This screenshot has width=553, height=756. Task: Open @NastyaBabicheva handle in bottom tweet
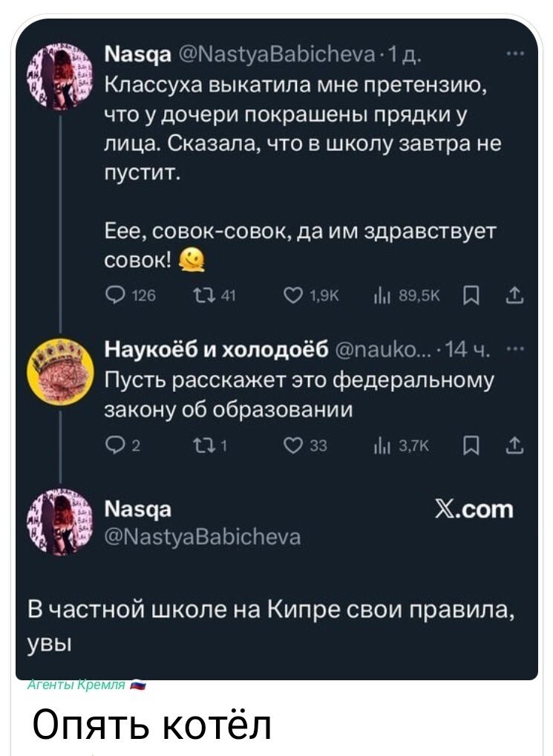point(203,537)
